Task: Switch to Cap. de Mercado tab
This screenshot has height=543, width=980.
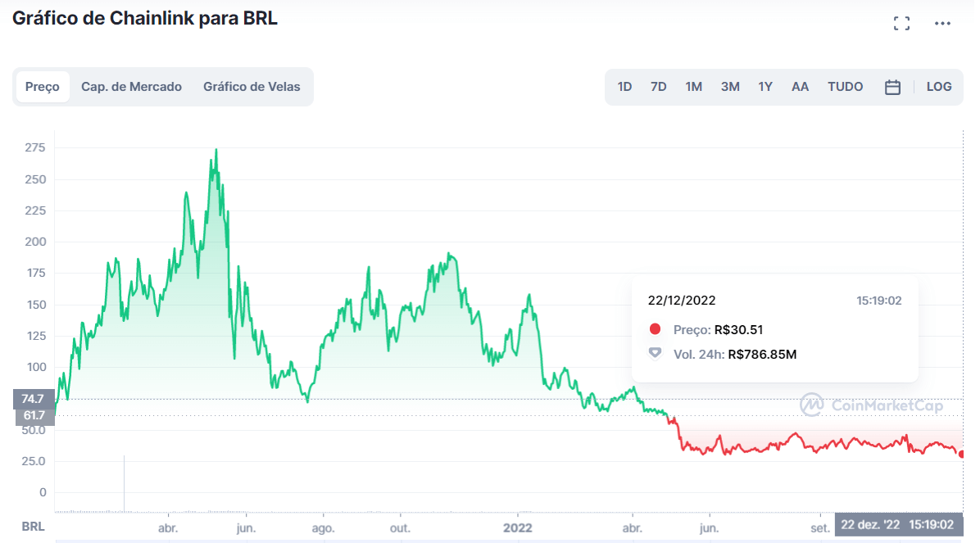Action: click(131, 87)
